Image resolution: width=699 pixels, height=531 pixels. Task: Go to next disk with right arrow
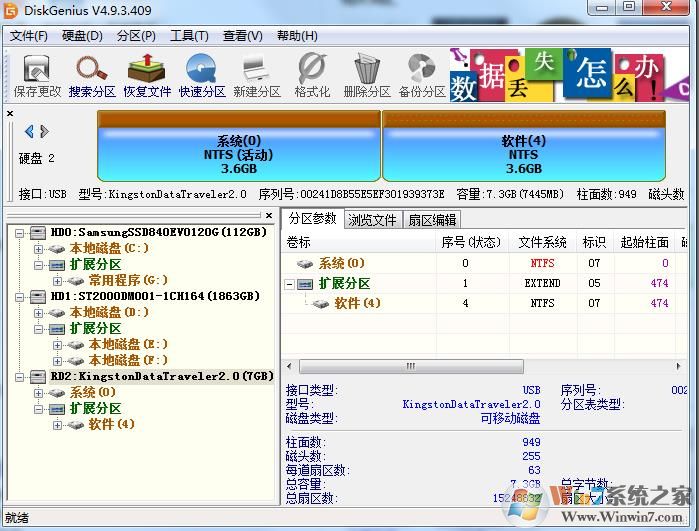click(x=45, y=132)
